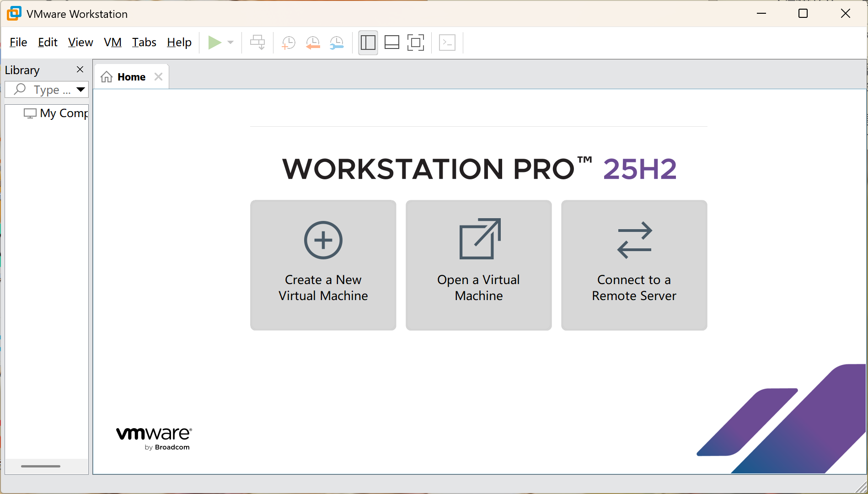Click the green Power On play button

pos(214,43)
